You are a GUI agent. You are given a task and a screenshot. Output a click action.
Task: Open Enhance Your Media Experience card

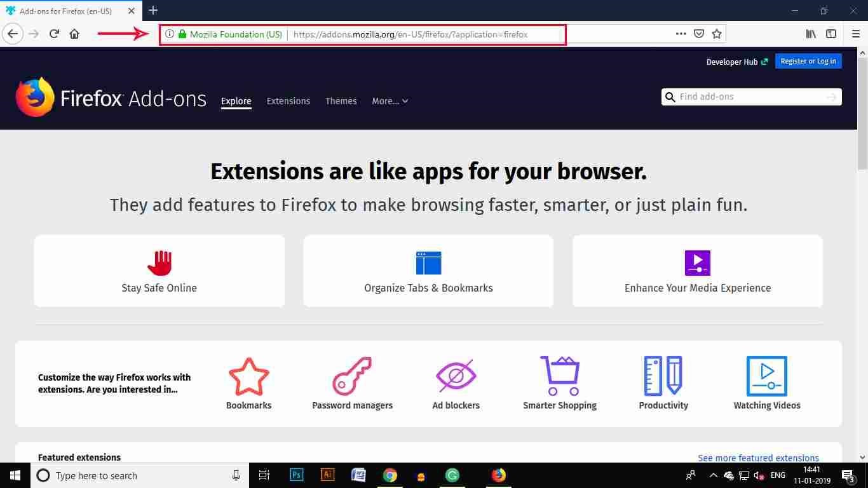point(698,271)
